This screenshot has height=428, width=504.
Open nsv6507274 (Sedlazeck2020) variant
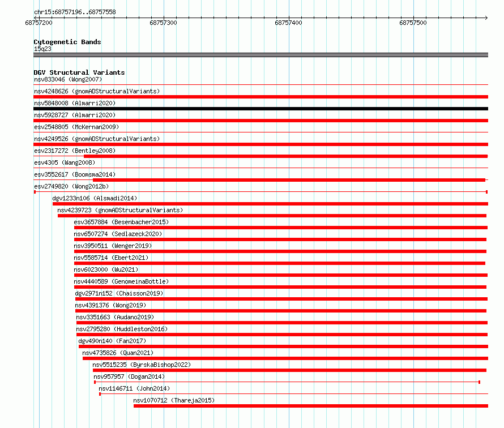click(118, 234)
